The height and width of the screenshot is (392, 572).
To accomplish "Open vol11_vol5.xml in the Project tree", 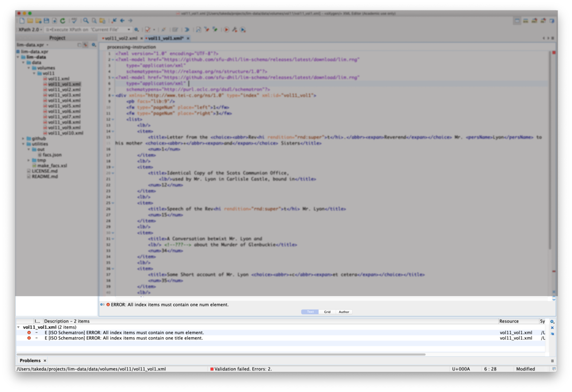I will coord(64,106).
